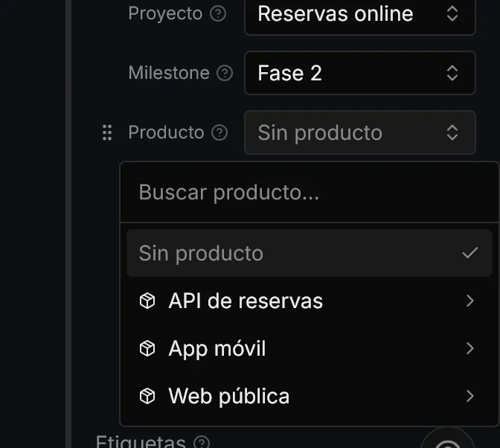This screenshot has height=448, width=500.
Task: Select the Producto field label
Action: coord(166,132)
